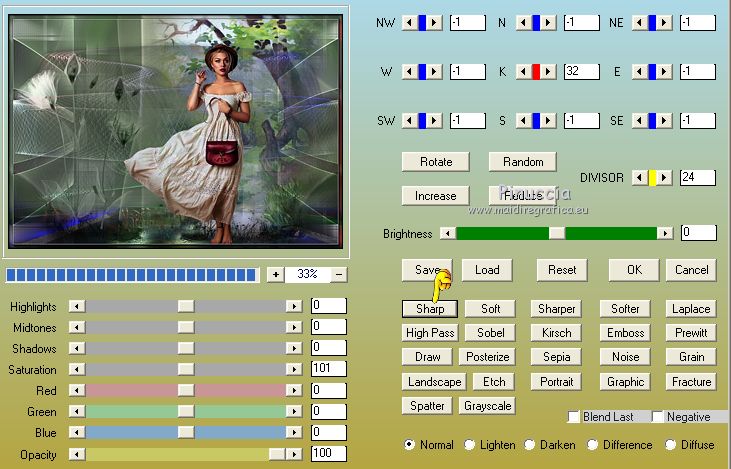Apply the Grayscale preset
Viewport: 731px width, 469px height.
(487, 406)
